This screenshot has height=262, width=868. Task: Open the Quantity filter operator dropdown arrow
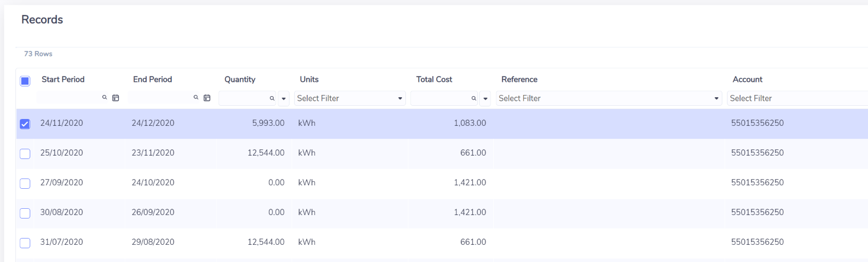[284, 98]
